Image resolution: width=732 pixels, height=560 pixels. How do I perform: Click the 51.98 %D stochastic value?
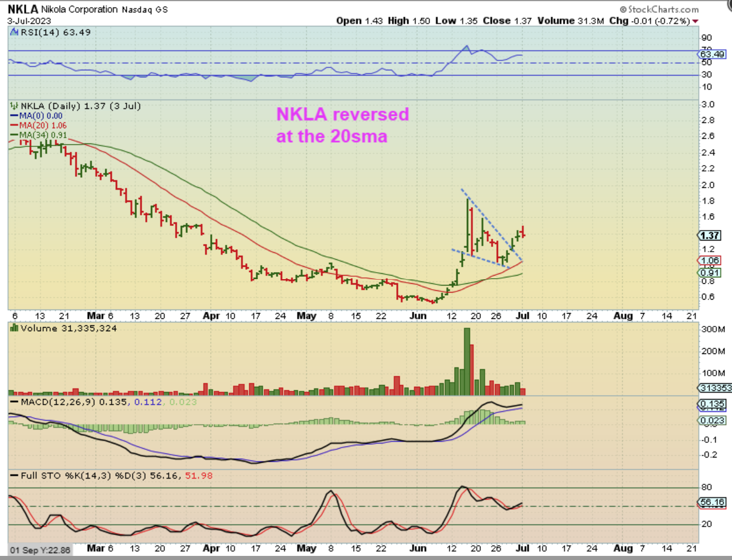[x=199, y=476]
